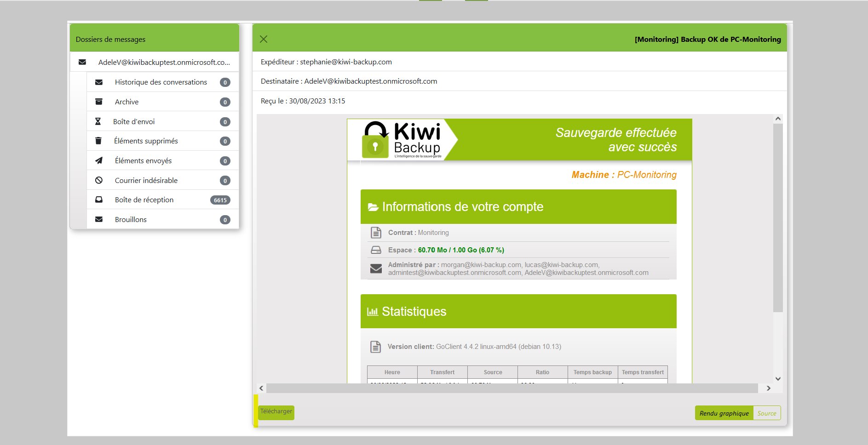This screenshot has width=868, height=445.
Task: Click the Informations de votre compte heading
Action: [463, 207]
